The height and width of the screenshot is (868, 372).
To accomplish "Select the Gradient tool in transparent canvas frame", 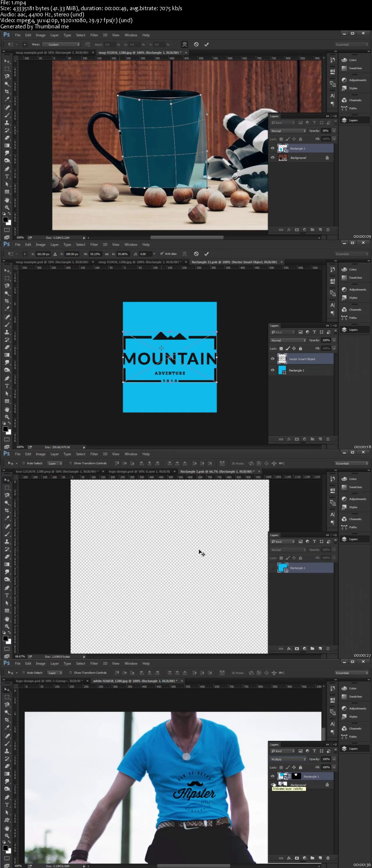I will point(7,564).
